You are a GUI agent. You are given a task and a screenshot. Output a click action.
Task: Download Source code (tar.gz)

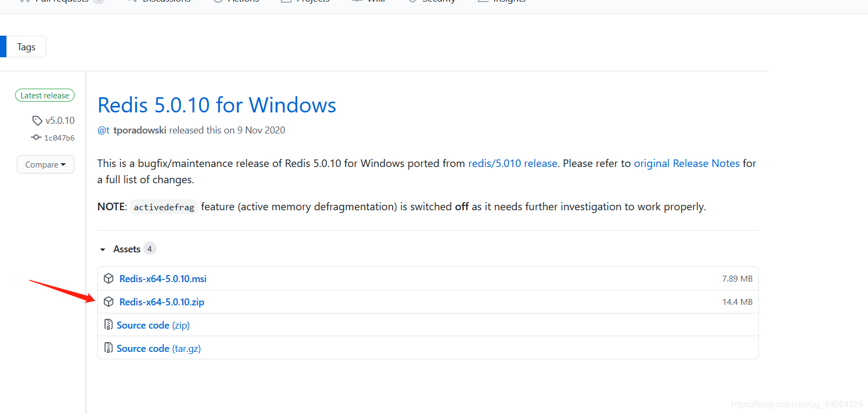(x=159, y=349)
